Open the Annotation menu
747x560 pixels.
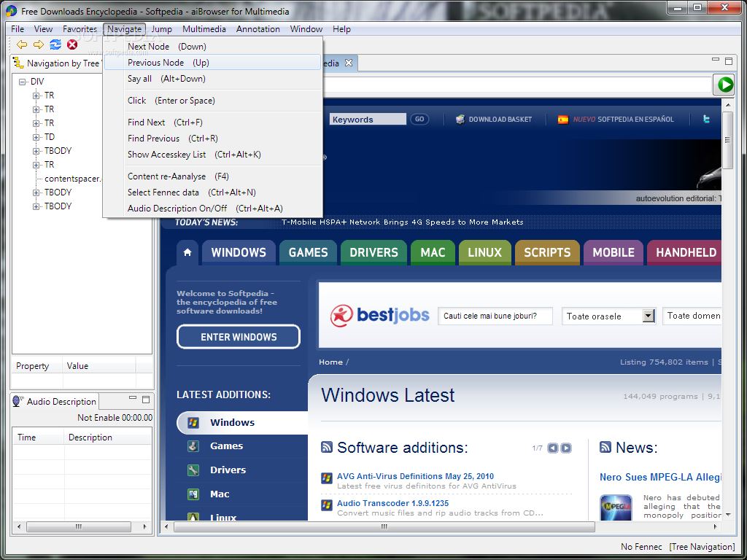[258, 29]
